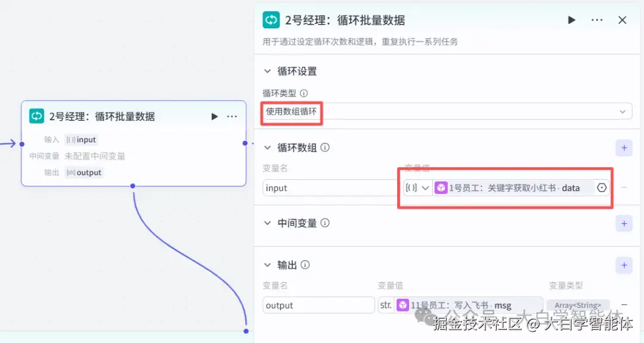644x343 pixels.
Task: Click the play icon on the canvas node
Action: pos(214,116)
